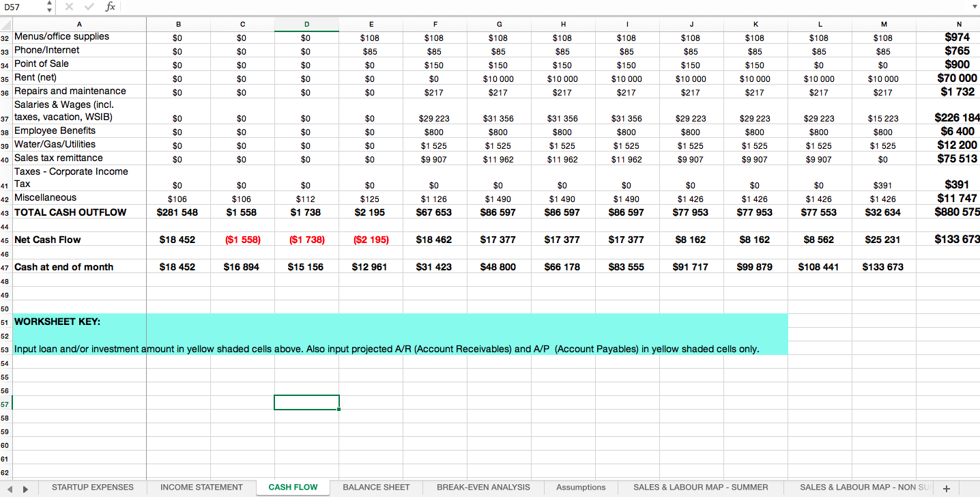Select total outflow cell $67 653
The image size is (980, 497).
[433, 212]
